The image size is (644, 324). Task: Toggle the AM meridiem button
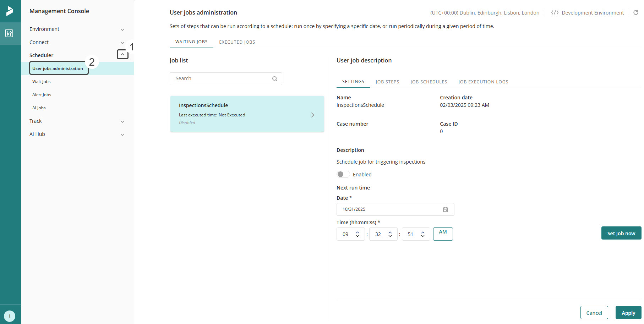(x=443, y=234)
